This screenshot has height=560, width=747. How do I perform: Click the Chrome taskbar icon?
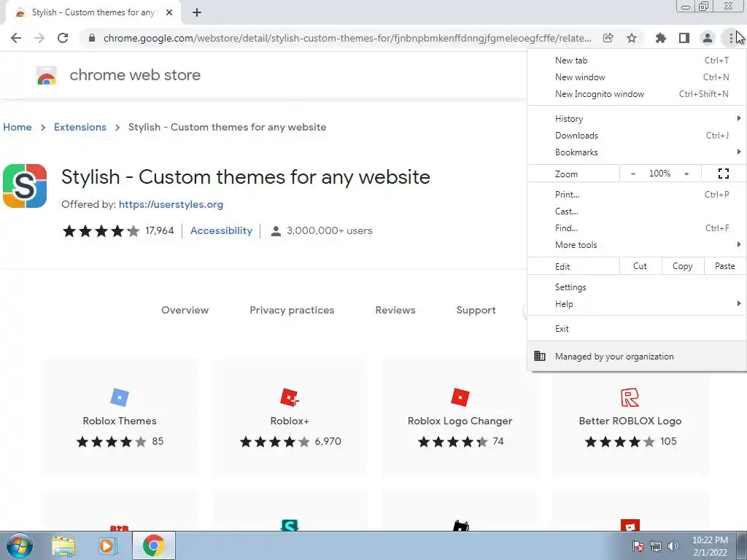[153, 545]
